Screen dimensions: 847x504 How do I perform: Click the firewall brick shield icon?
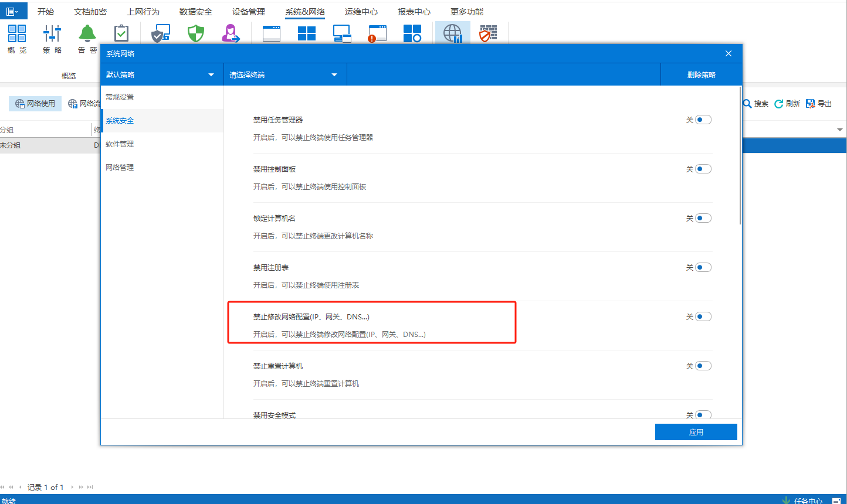488,33
